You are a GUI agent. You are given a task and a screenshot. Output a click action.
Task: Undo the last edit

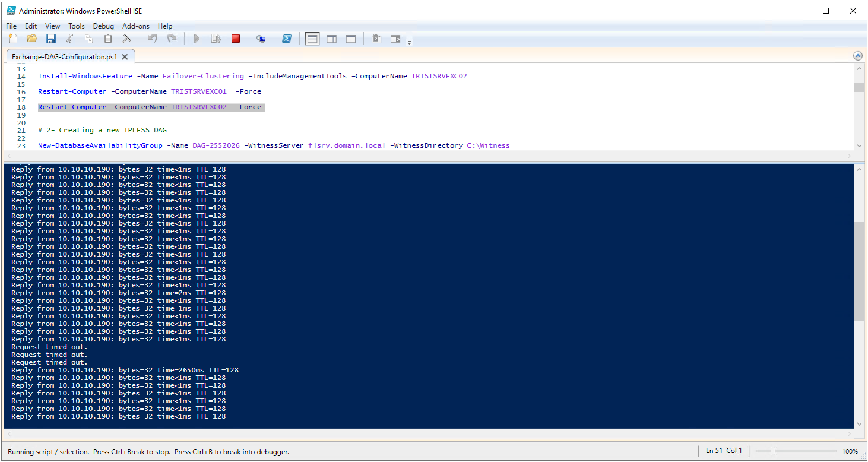(153, 39)
